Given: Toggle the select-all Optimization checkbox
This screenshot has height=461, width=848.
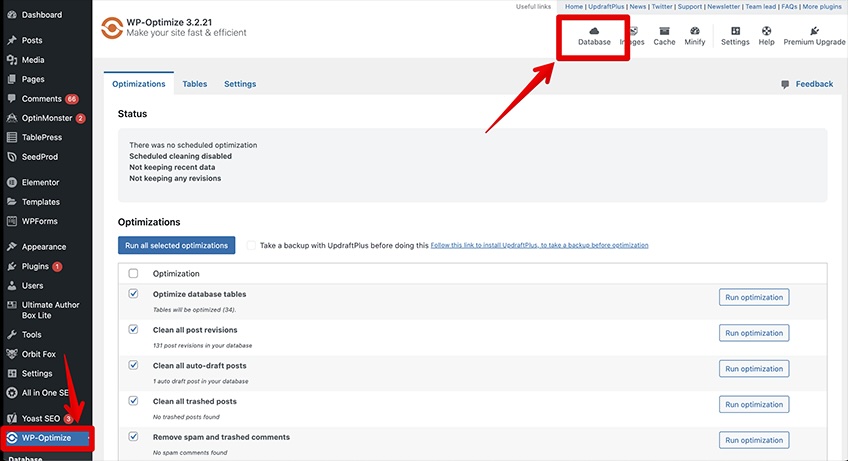Looking at the screenshot, I should click(134, 273).
